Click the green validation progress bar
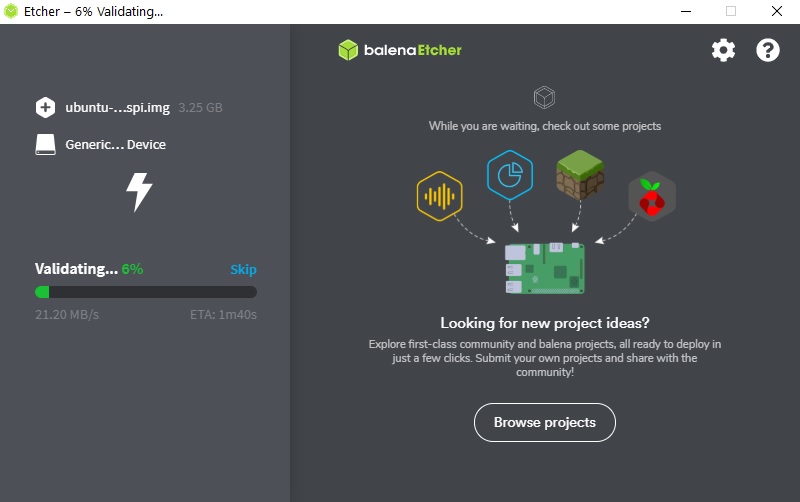 pyautogui.click(x=145, y=292)
